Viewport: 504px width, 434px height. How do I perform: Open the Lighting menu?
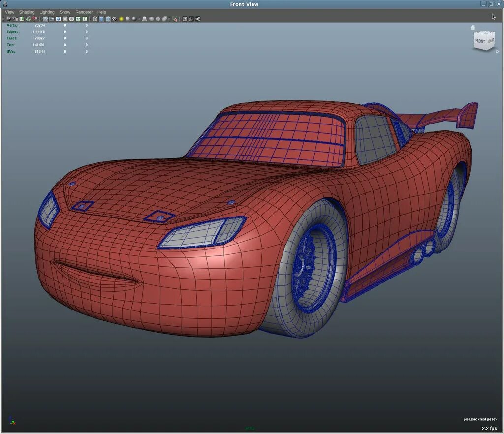(x=47, y=12)
